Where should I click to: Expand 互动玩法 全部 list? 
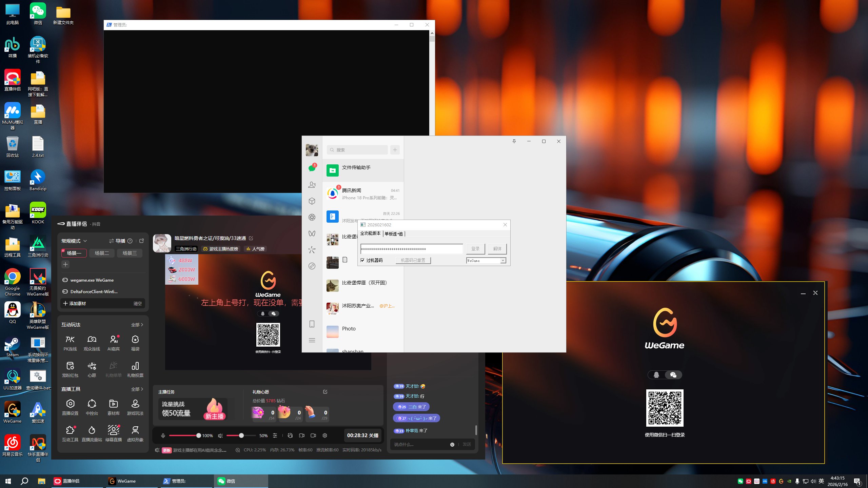point(137,325)
